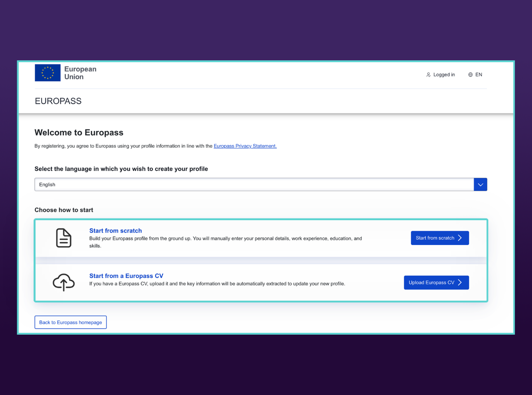The height and width of the screenshot is (395, 532).
Task: Click the cloud upload icon
Action: 64,282
